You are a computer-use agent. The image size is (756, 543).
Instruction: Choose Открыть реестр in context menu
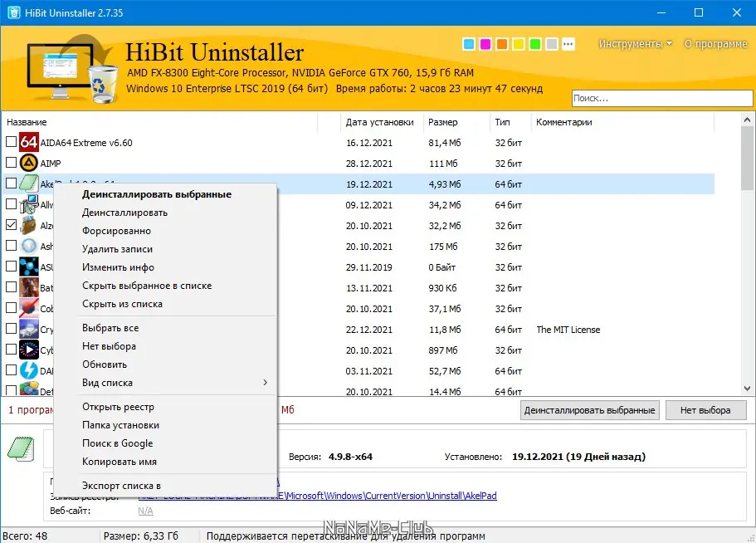point(165,407)
